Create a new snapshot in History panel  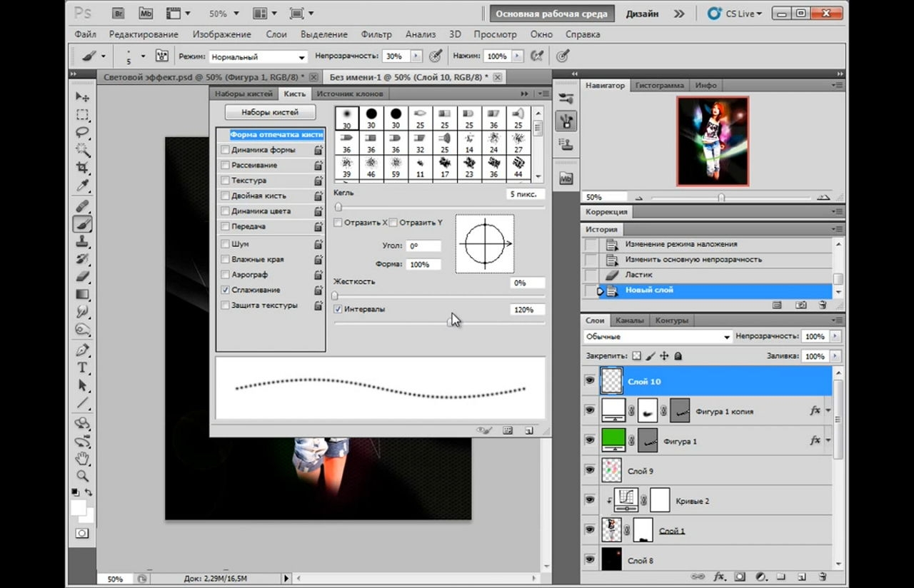click(x=801, y=305)
